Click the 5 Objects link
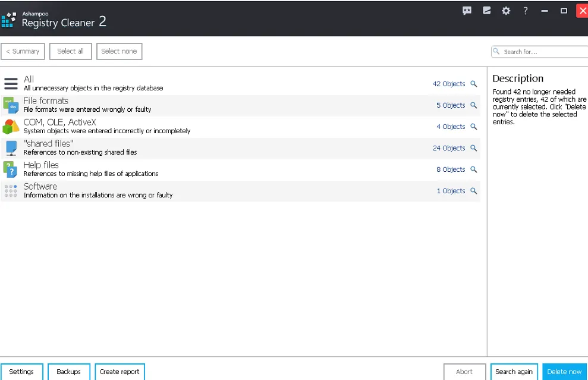The width and height of the screenshot is (588, 380). (451, 105)
